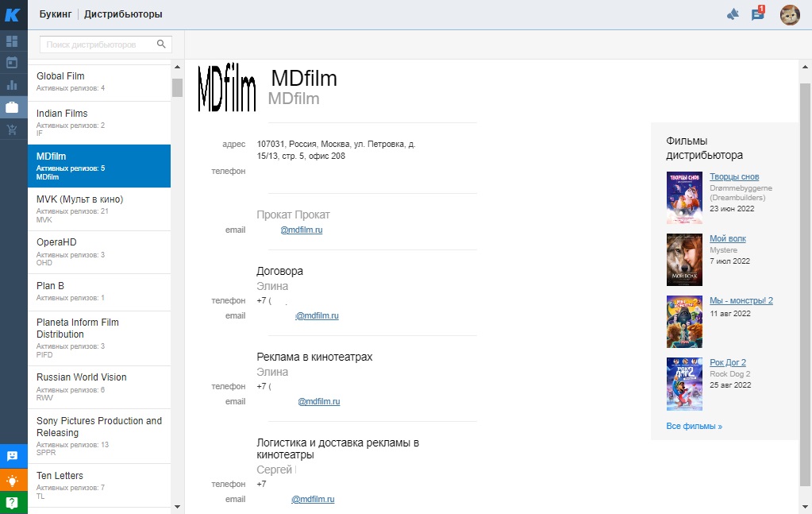Open the user avatar profile menu
Image resolution: width=812 pixels, height=514 pixels.
[x=791, y=14]
